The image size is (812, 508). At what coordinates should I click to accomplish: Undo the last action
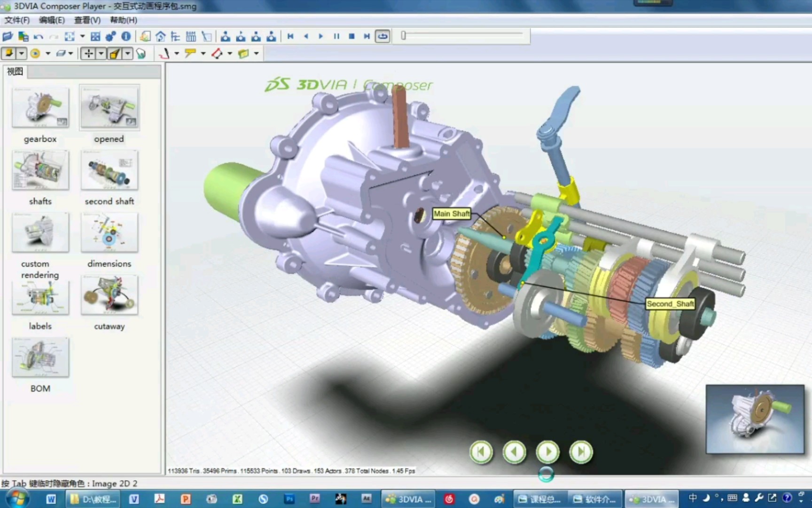pyautogui.click(x=39, y=36)
